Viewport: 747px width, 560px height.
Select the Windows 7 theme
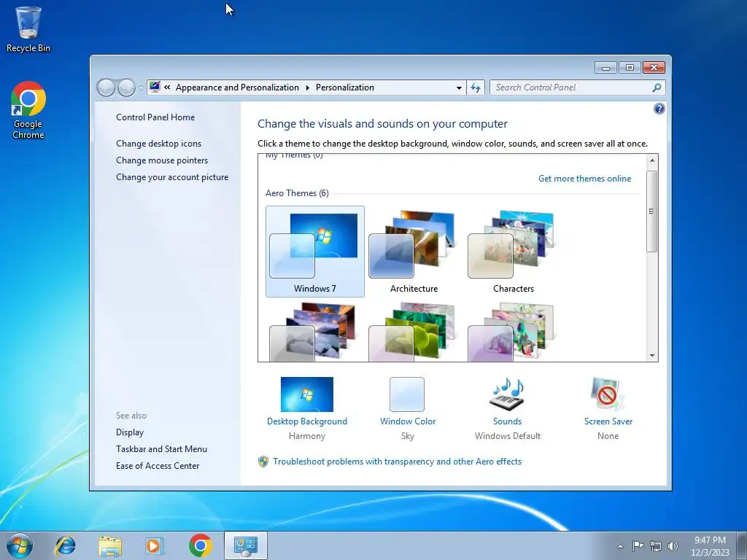tap(315, 252)
